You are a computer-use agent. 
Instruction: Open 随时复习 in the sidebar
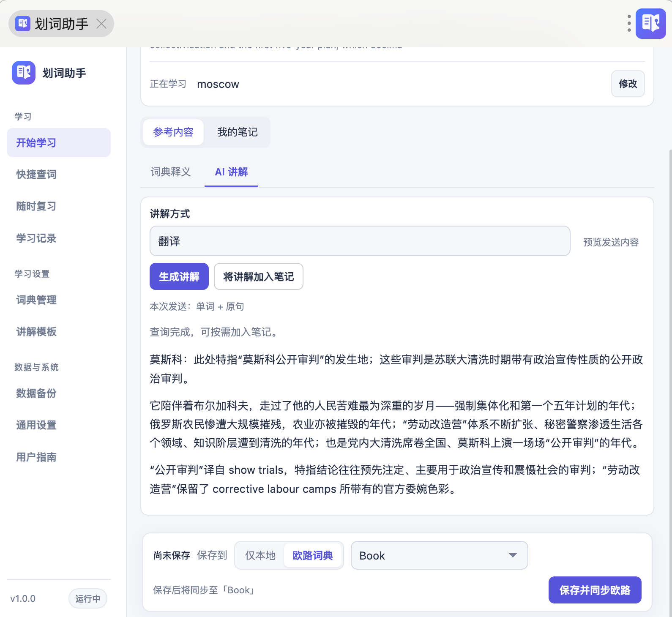tap(59, 206)
